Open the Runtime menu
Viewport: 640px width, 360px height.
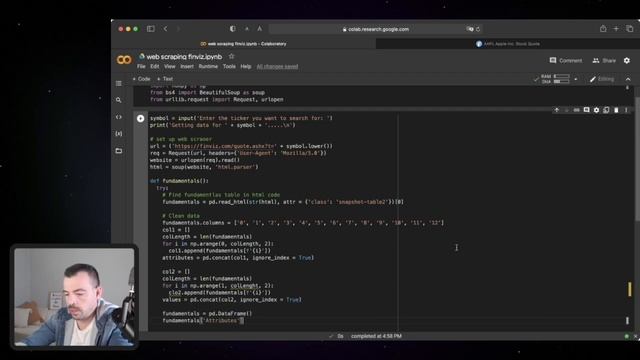208,67
